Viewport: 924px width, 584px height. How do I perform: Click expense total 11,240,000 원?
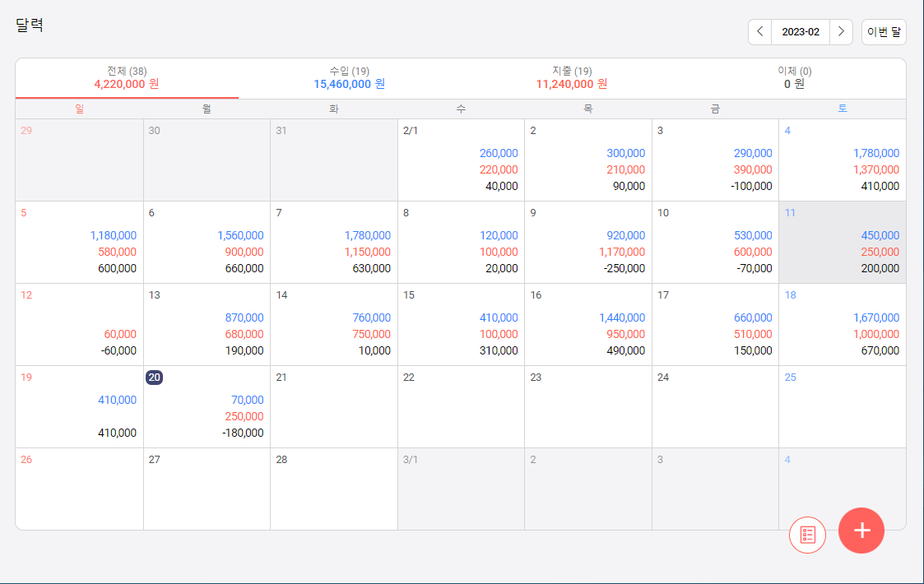[572, 84]
